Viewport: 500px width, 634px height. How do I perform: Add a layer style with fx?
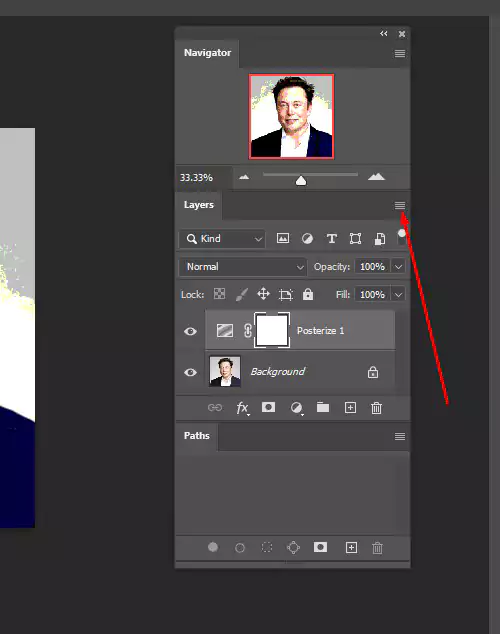coord(242,408)
